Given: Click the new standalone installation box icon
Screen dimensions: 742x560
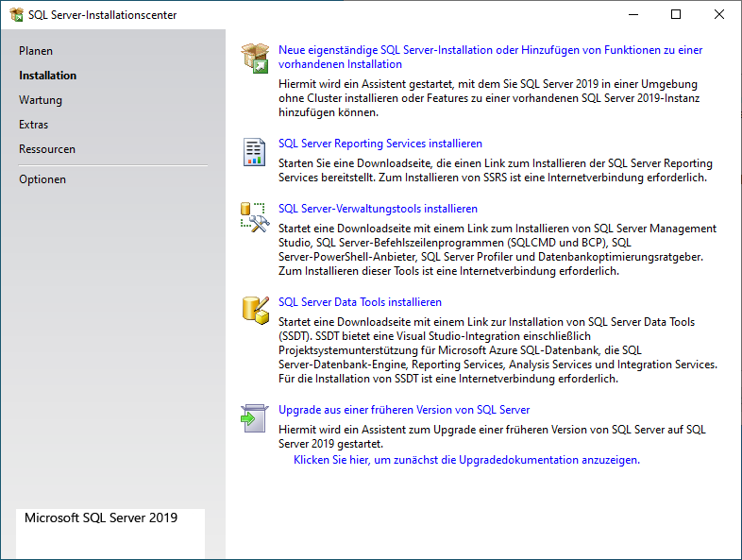Looking at the screenshot, I should (x=255, y=59).
